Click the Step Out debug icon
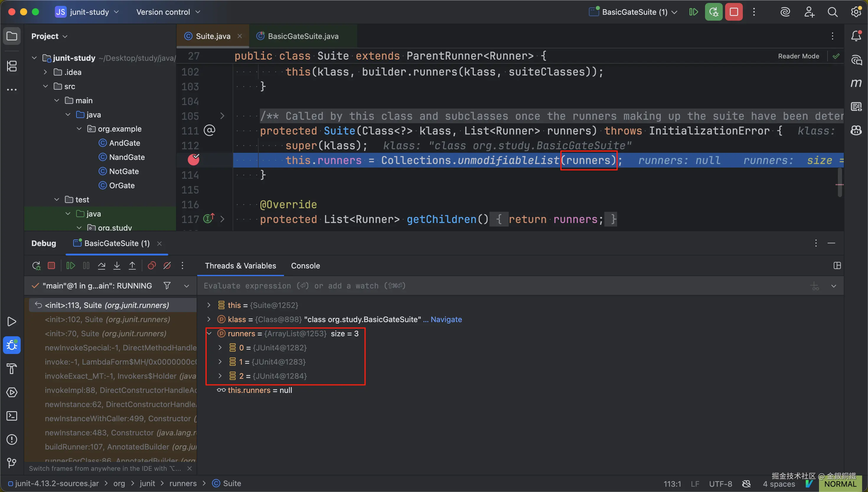Image resolution: width=868 pixels, height=492 pixels. (x=132, y=265)
